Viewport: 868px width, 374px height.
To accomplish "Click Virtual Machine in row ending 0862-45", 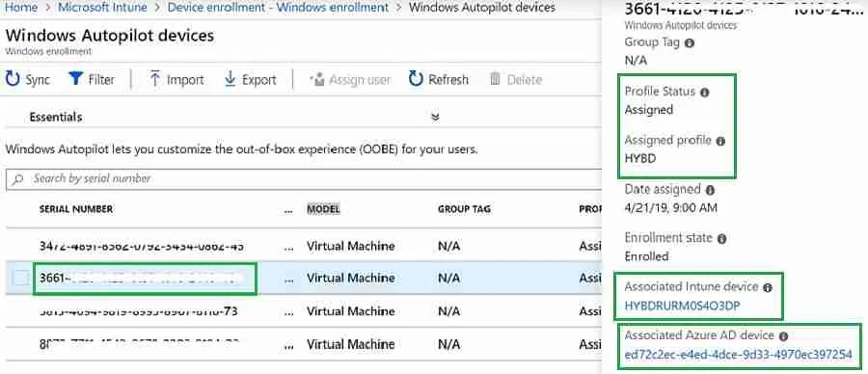I will (x=350, y=246).
